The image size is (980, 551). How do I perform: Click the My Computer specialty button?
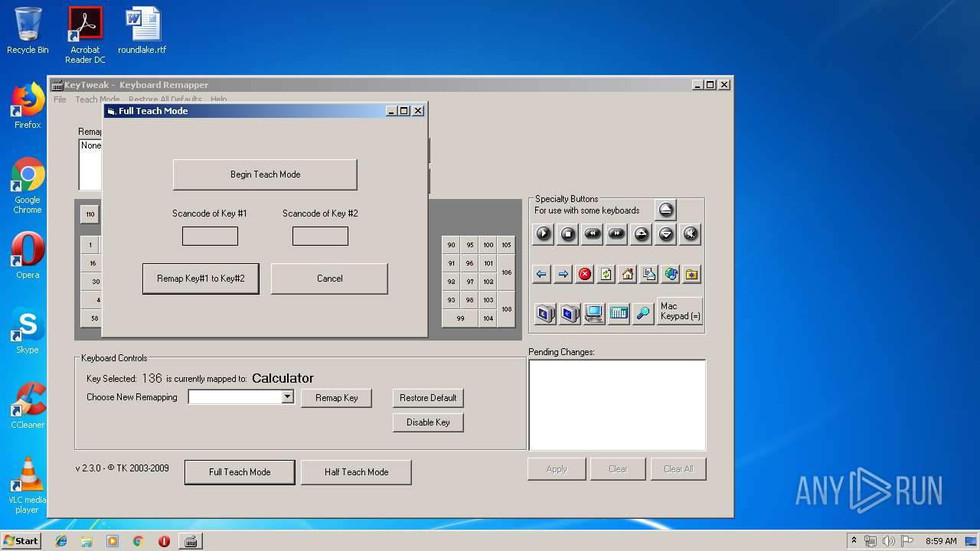tap(594, 313)
